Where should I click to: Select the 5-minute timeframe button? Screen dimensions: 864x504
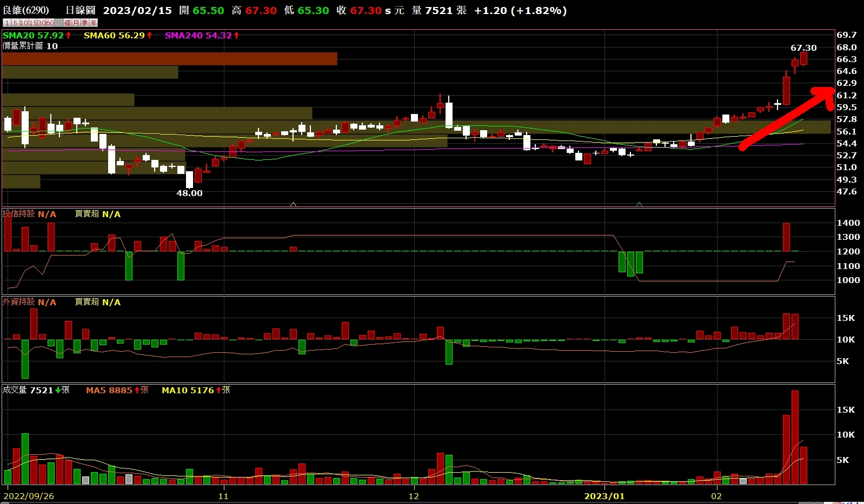[x=15, y=23]
